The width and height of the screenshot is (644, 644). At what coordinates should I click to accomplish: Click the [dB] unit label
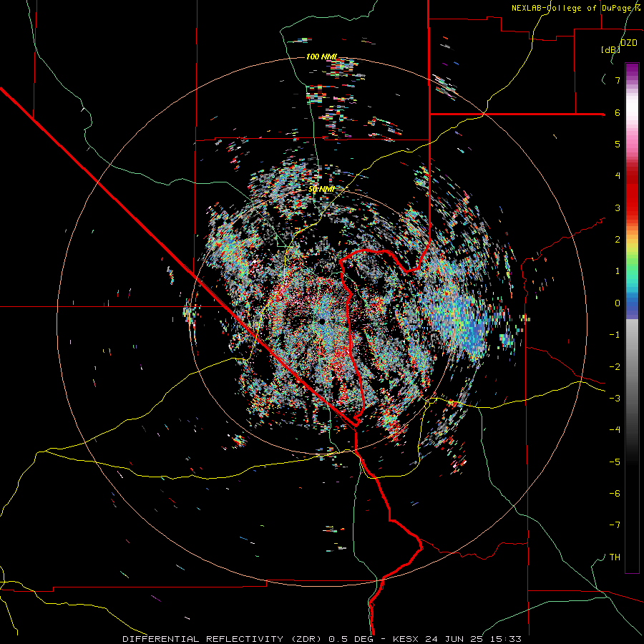(610, 49)
